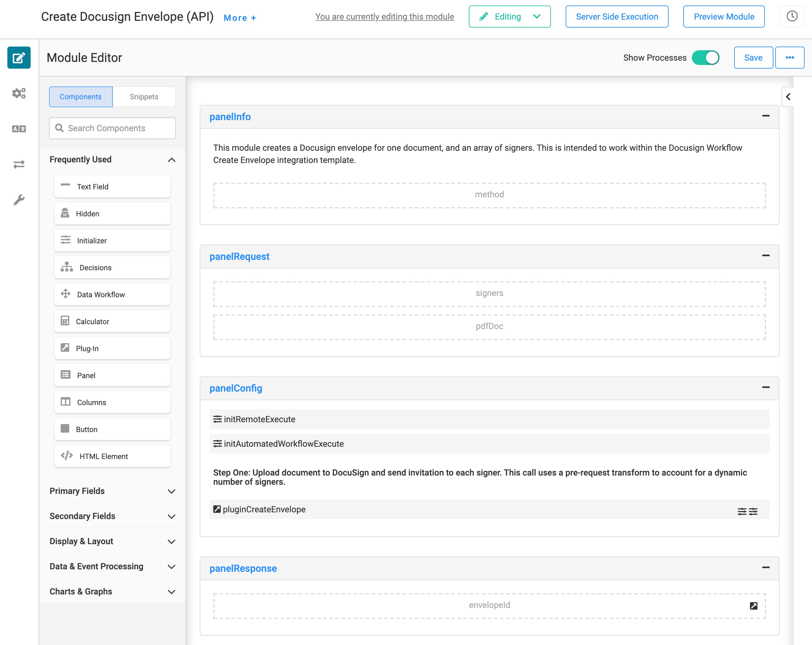Select the Initializer component
This screenshot has height=645, width=812.
(112, 240)
